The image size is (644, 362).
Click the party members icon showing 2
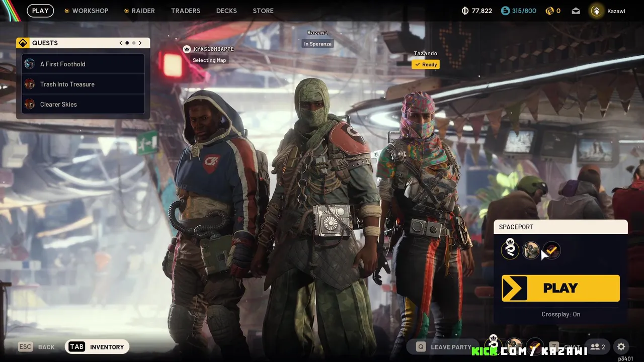point(598,346)
